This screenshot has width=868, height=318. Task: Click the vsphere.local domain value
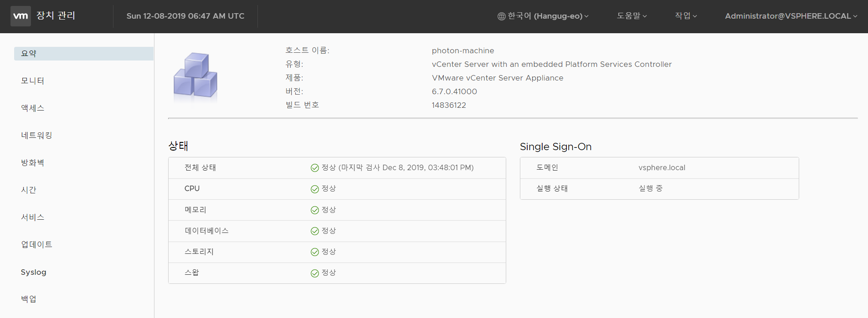click(x=662, y=168)
